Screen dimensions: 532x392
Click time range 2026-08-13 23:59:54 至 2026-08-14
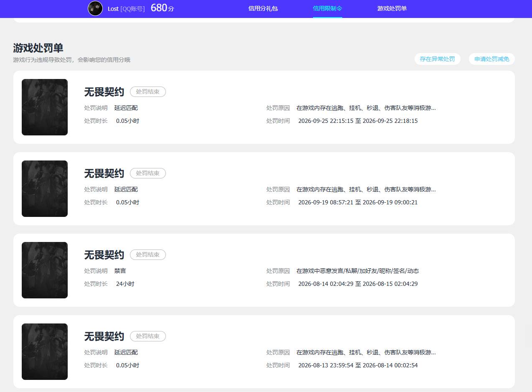click(358, 365)
